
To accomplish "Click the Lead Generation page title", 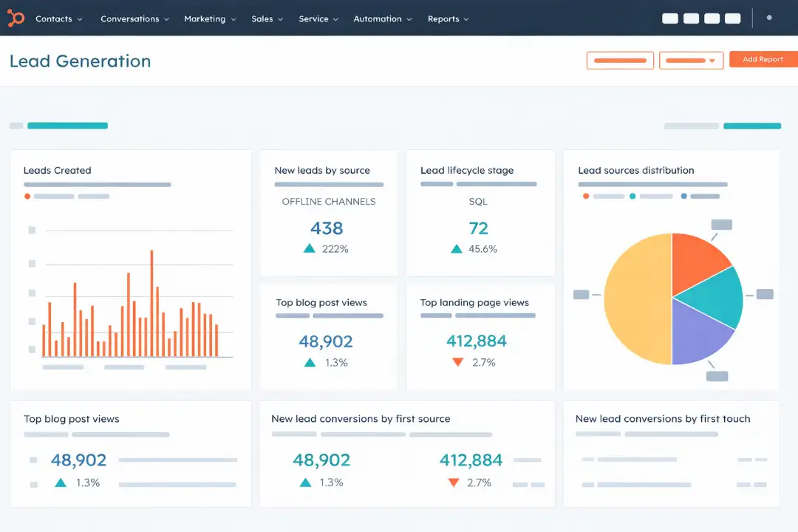I will (80, 61).
